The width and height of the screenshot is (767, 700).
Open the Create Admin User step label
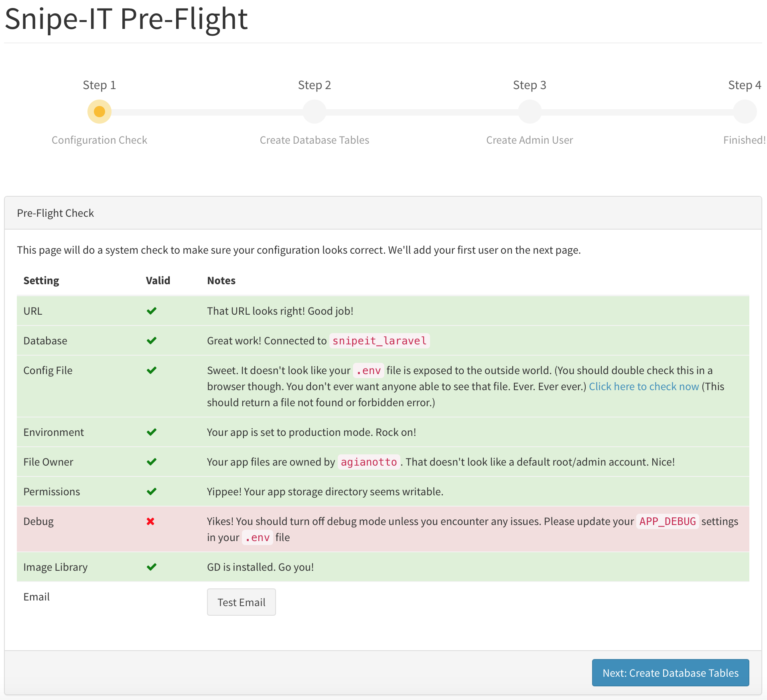[530, 140]
